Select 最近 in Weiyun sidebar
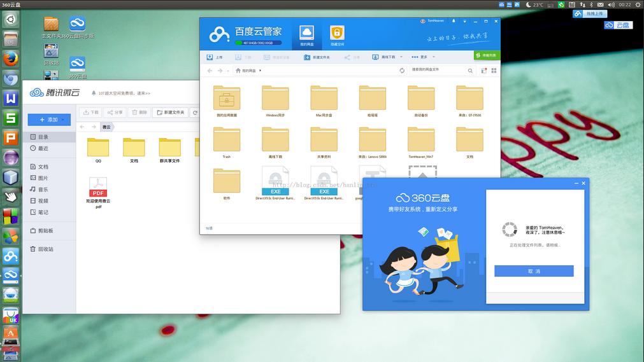This screenshot has height=362, width=644. pyautogui.click(x=49, y=148)
